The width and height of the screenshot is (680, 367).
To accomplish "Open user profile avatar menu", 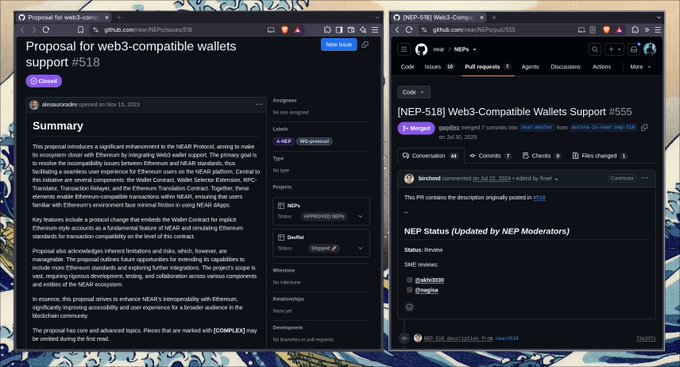I will (x=650, y=49).
